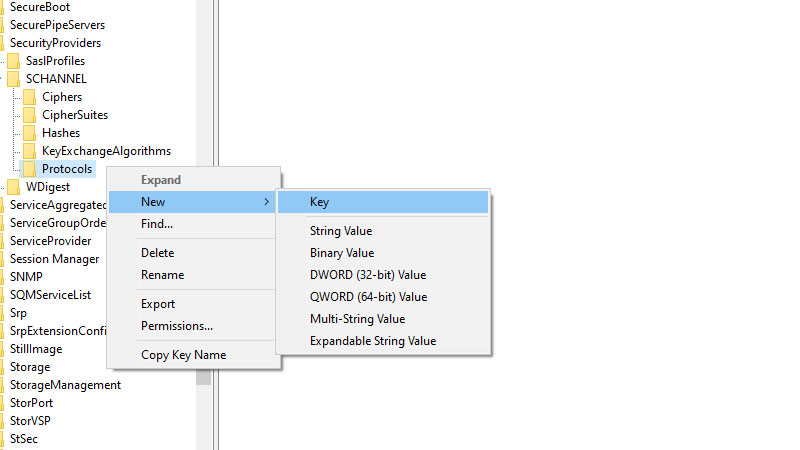
Task: Click the CipherSuites folder icon
Action: coord(30,115)
